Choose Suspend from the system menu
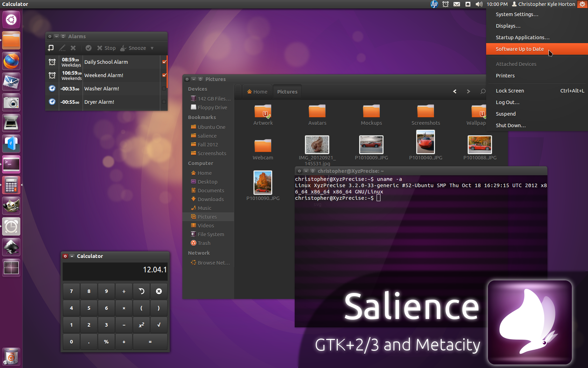588x368 pixels. (x=537, y=114)
